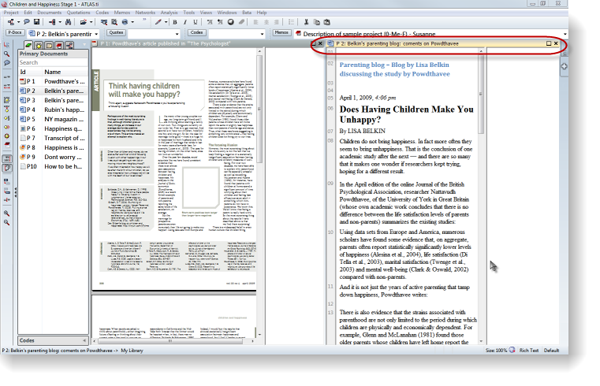Click the P-Docs manager button

[15, 33]
